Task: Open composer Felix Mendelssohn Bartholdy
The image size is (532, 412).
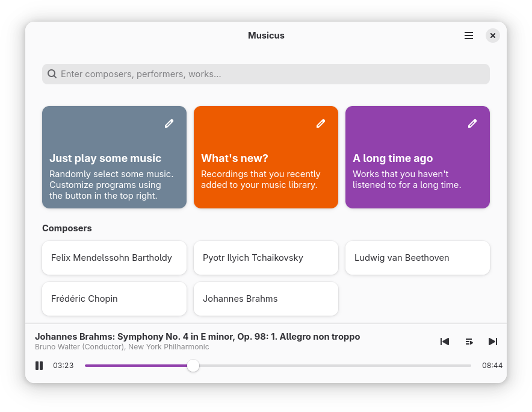Action: (114, 258)
